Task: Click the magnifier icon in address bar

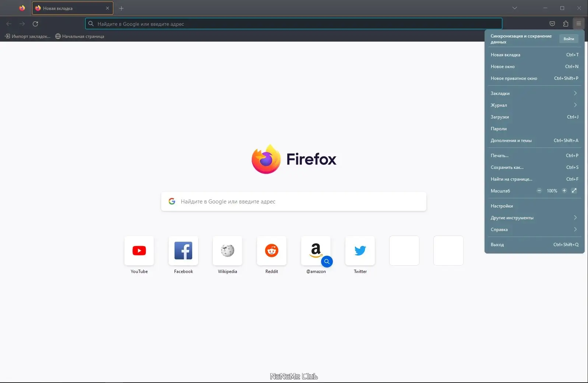Action: coord(91,24)
